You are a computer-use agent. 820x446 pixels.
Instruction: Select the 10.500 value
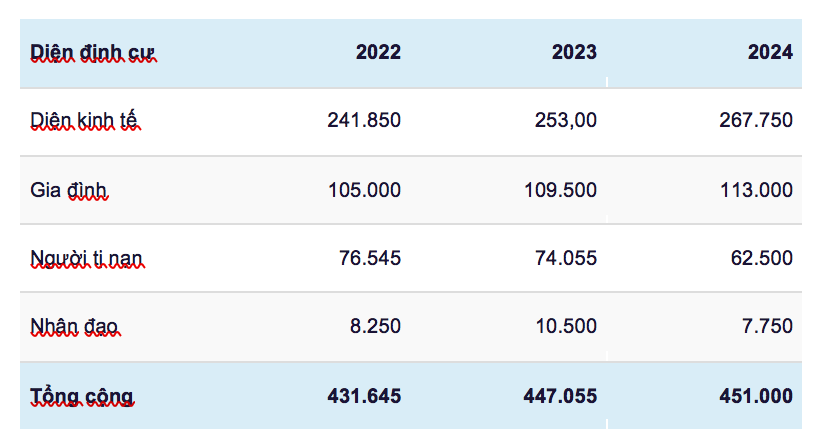point(566,326)
